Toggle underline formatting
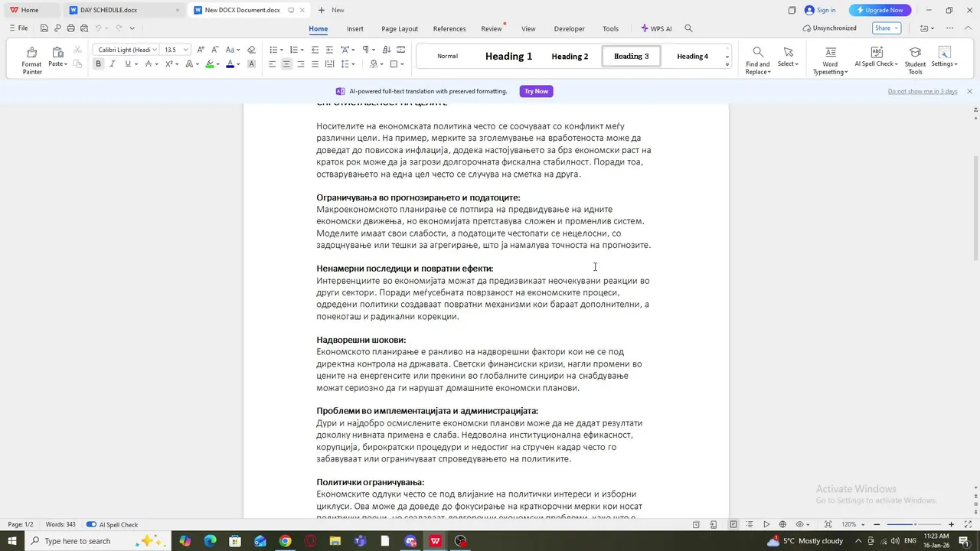Viewport: 980px width, 551px height. tap(128, 64)
